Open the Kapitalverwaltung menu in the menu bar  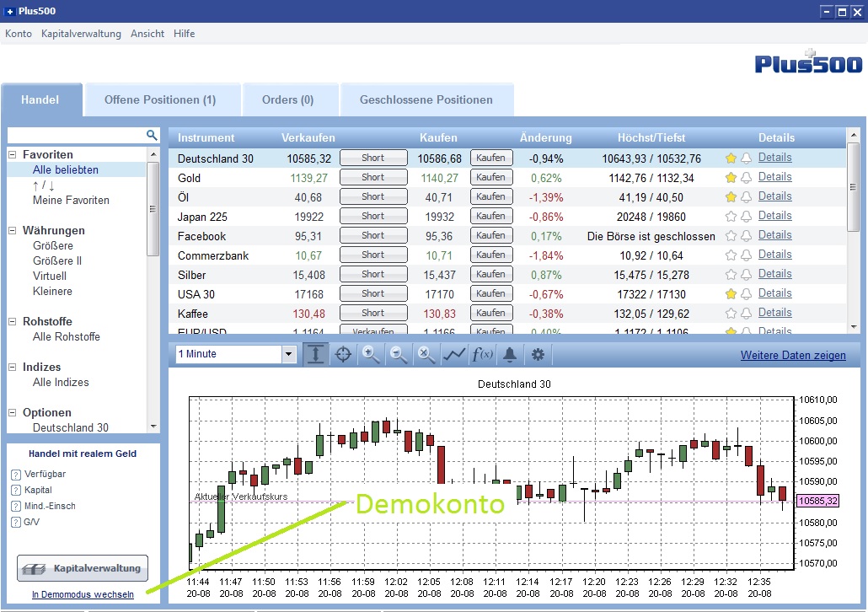pyautogui.click(x=81, y=34)
